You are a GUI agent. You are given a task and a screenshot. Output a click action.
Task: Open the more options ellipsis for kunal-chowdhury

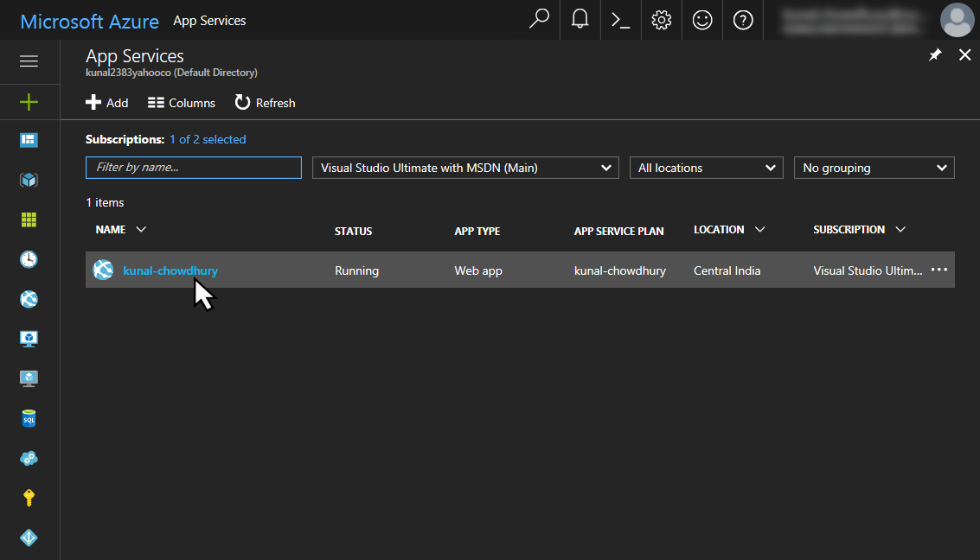point(938,270)
